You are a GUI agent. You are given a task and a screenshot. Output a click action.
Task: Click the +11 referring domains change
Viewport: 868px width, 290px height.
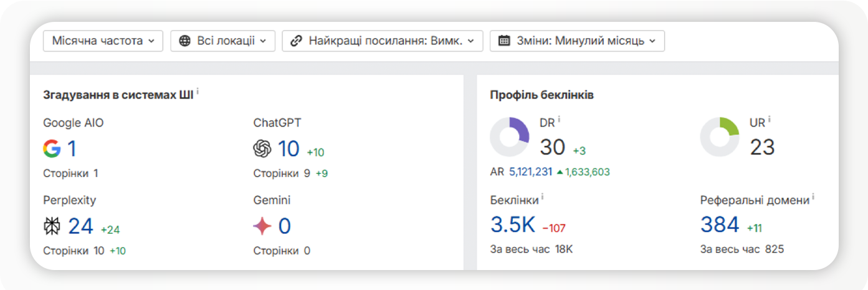click(755, 228)
